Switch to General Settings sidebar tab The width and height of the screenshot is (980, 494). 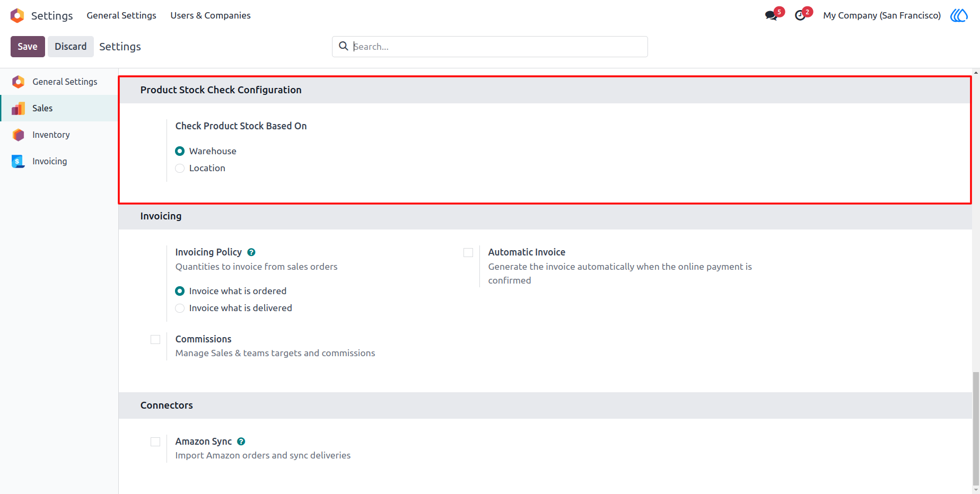(x=59, y=82)
